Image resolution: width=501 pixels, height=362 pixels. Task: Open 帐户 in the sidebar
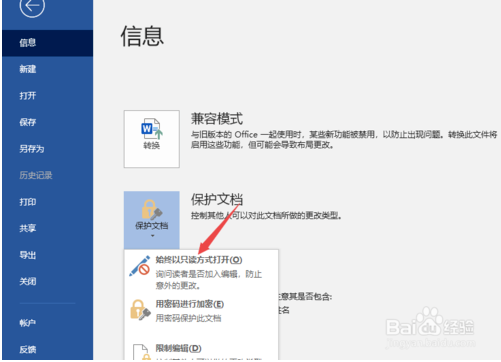(48, 323)
